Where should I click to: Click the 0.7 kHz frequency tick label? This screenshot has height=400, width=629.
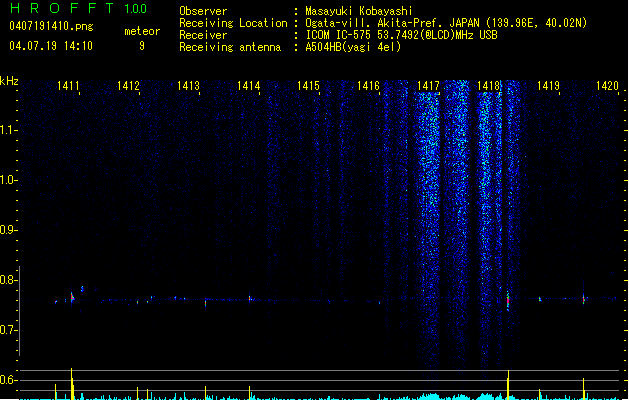coord(8,330)
